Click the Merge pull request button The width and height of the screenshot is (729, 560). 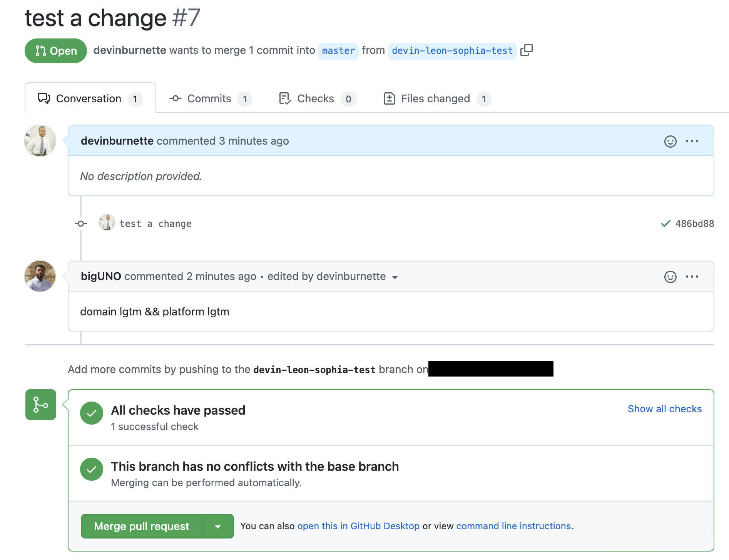point(141,526)
